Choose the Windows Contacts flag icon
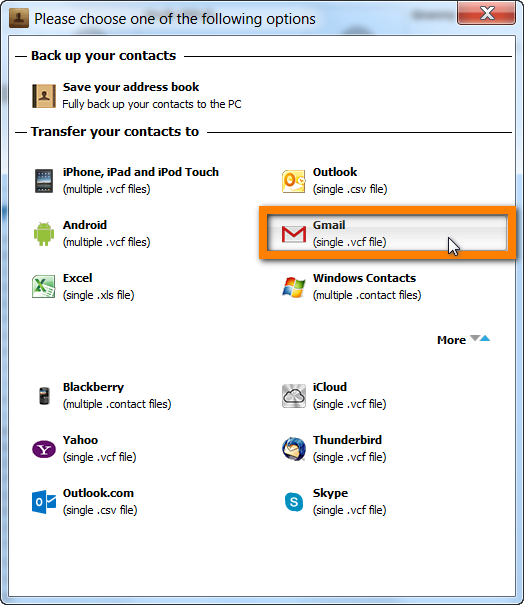This screenshot has height=605, width=524. point(294,287)
